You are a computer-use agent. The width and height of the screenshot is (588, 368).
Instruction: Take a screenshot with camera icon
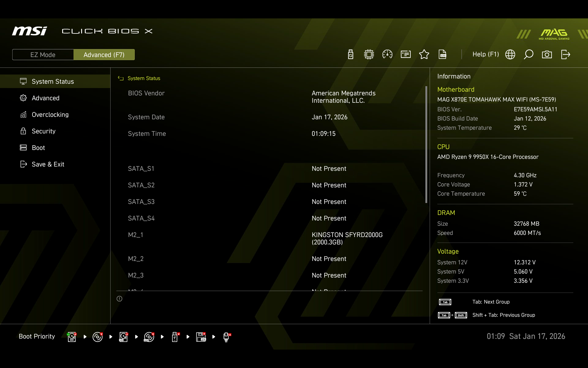547,55
